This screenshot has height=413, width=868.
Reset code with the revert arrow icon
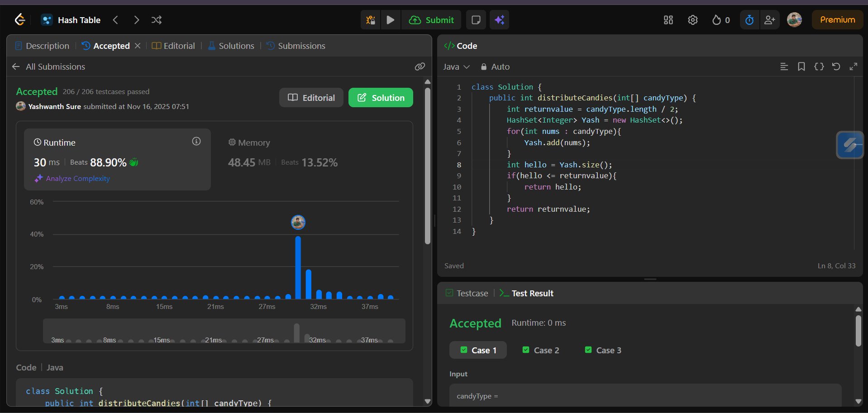(836, 66)
